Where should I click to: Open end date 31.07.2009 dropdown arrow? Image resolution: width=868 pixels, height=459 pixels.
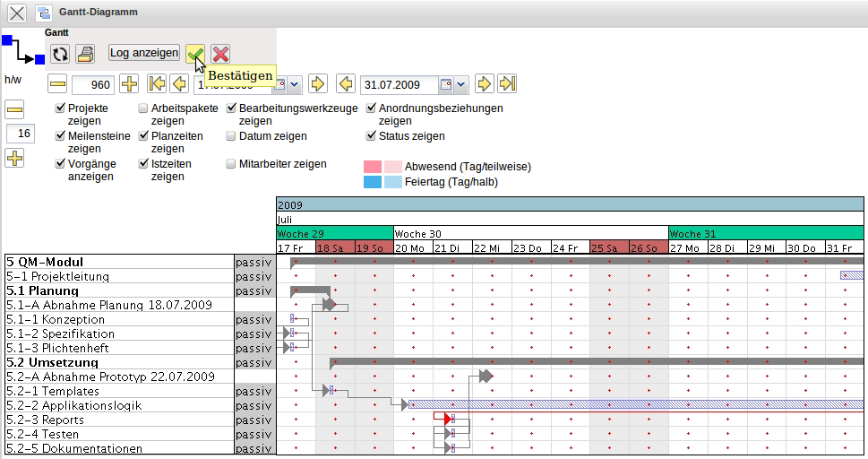461,84
